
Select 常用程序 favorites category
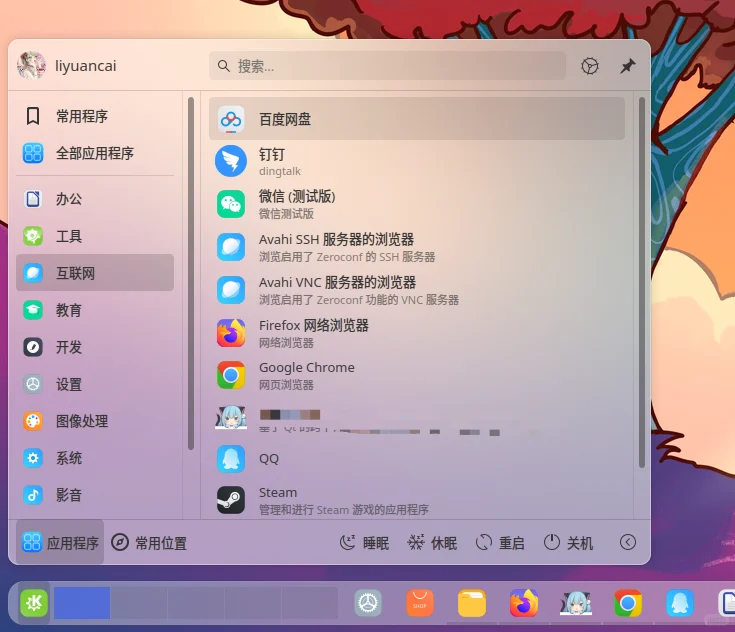coord(95,116)
